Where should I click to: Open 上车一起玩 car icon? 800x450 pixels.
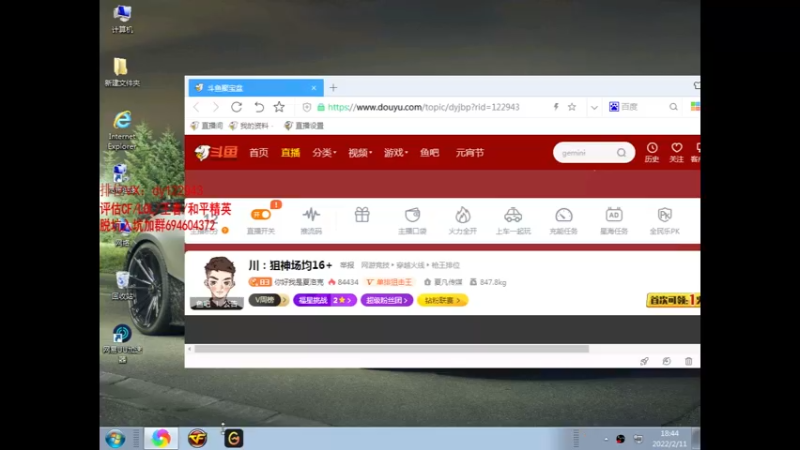tap(513, 215)
